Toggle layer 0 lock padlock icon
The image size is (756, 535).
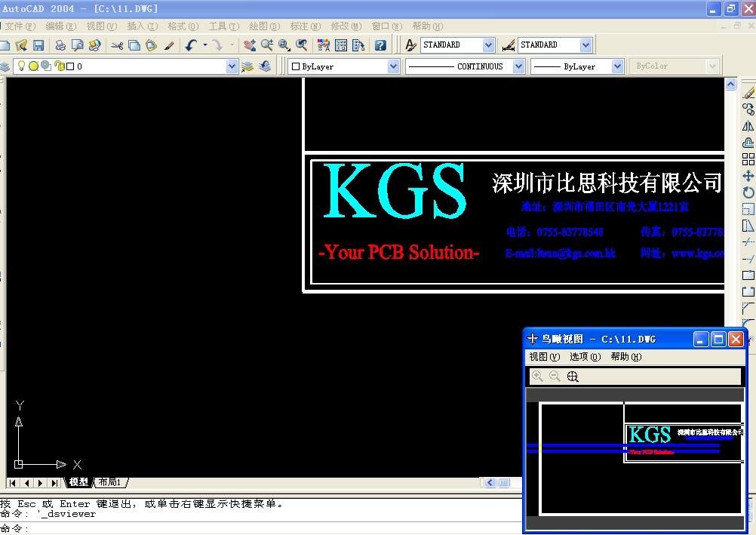coord(59,66)
